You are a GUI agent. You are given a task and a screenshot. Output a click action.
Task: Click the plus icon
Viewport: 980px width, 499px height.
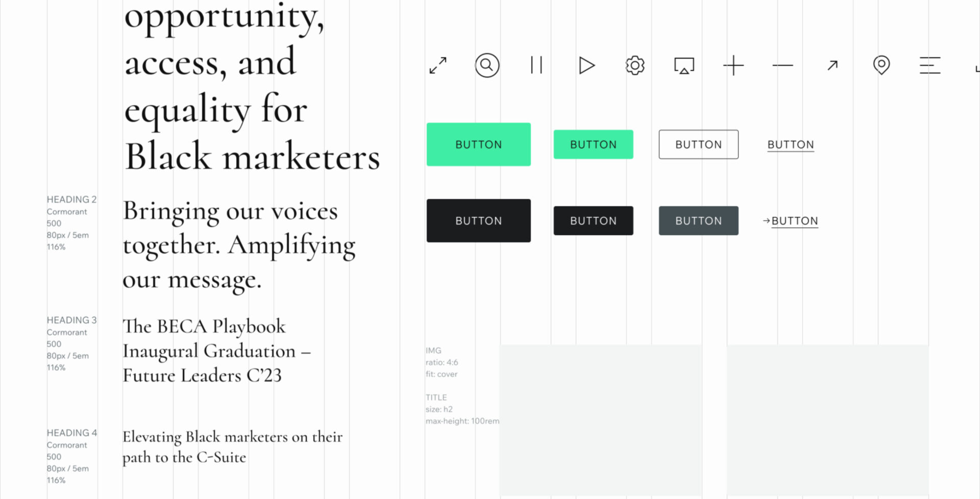[733, 65]
